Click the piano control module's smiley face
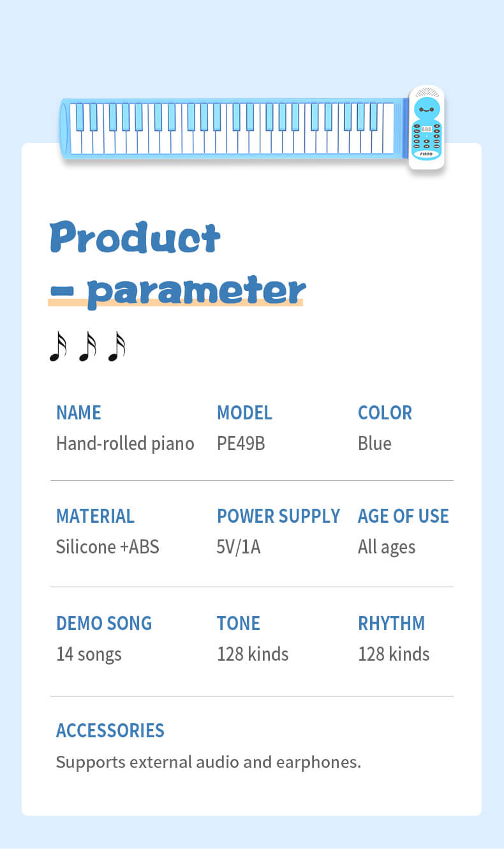This screenshot has height=849, width=504. tap(426, 109)
